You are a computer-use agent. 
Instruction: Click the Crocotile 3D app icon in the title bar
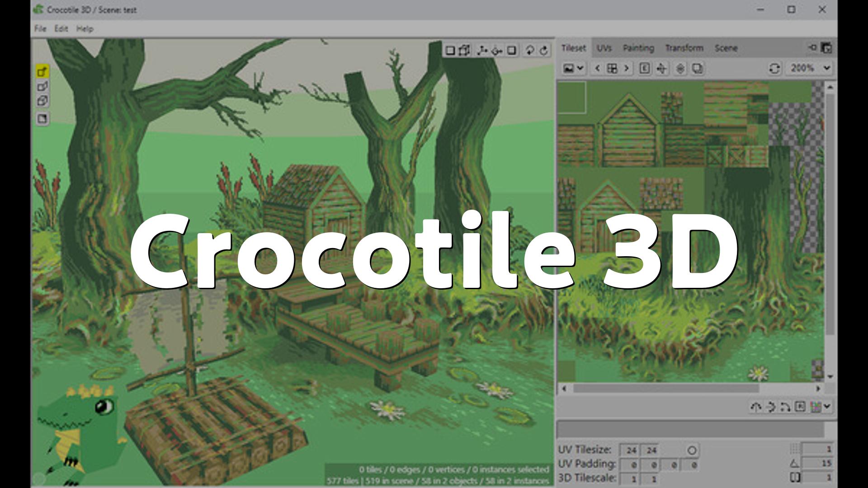[39, 9]
